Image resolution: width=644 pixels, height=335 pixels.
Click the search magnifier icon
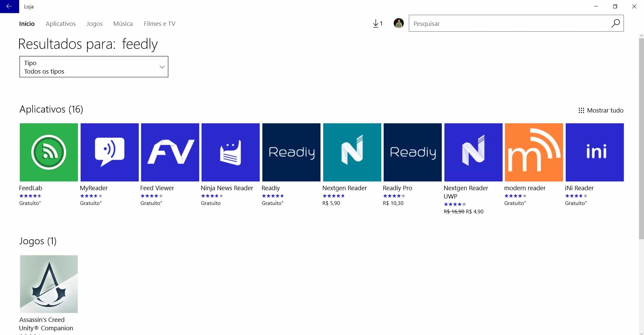tap(615, 23)
